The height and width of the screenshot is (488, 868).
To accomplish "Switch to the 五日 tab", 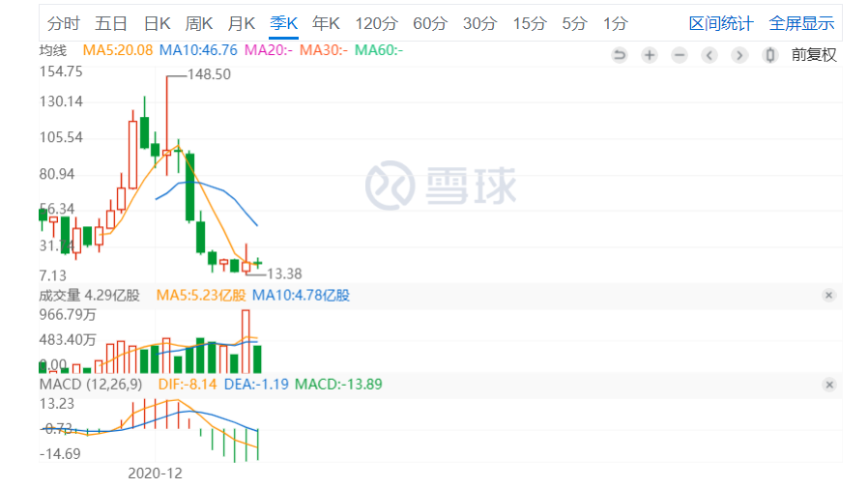I will (111, 23).
